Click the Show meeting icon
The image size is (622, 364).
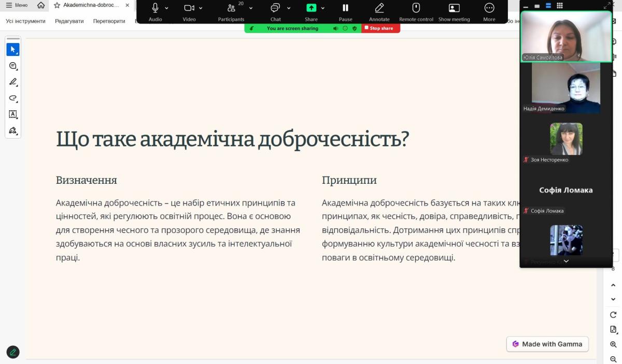(454, 8)
